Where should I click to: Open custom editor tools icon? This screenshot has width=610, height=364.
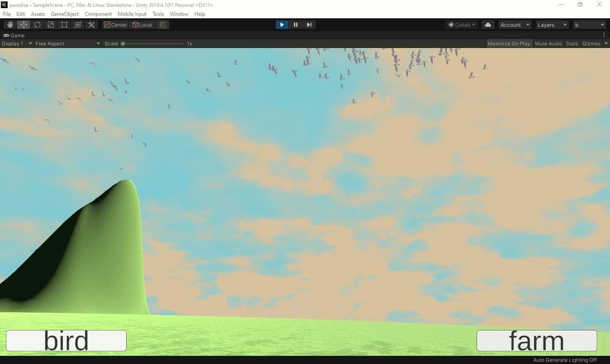(91, 25)
